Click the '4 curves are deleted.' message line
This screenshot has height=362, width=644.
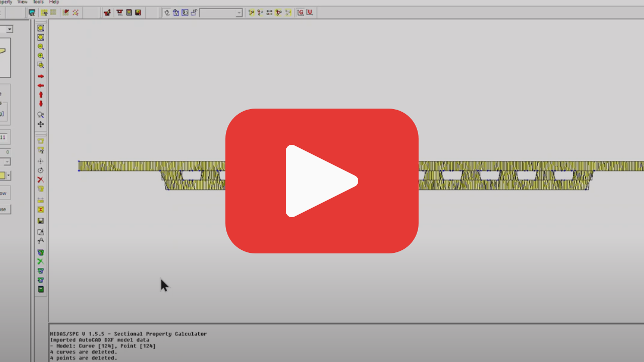click(x=84, y=352)
